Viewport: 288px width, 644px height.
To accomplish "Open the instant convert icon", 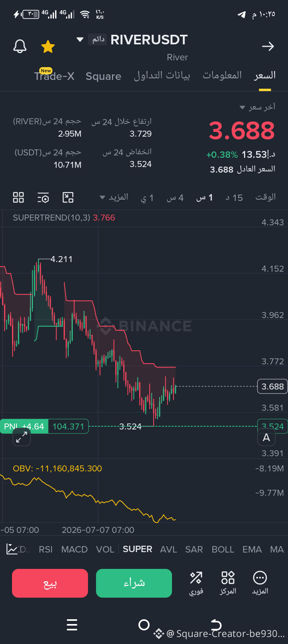I will 196,583.
